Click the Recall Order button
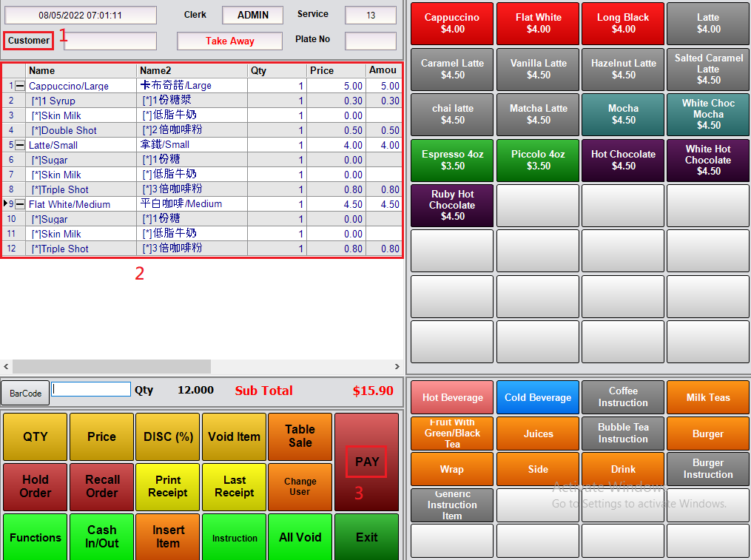Image resolution: width=751 pixels, height=560 pixels. click(x=101, y=487)
